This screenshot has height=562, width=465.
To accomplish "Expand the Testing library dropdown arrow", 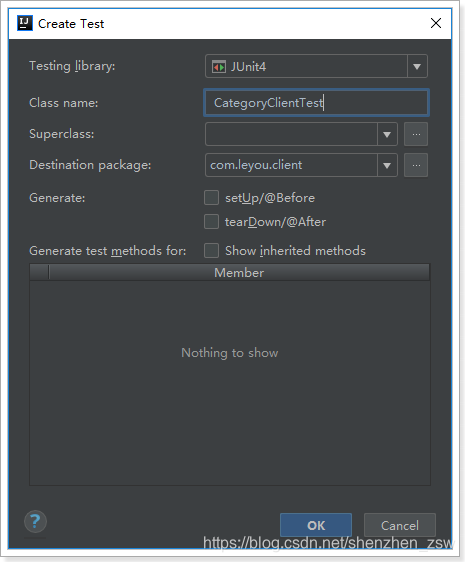I will [x=417, y=66].
